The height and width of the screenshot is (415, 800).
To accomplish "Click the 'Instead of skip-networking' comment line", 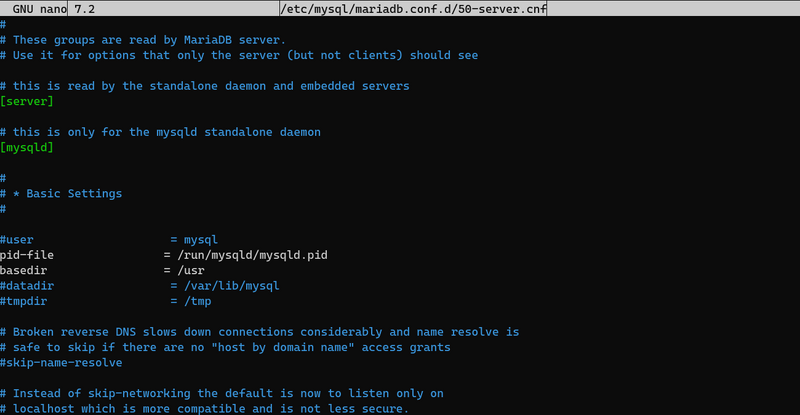I will point(221,393).
